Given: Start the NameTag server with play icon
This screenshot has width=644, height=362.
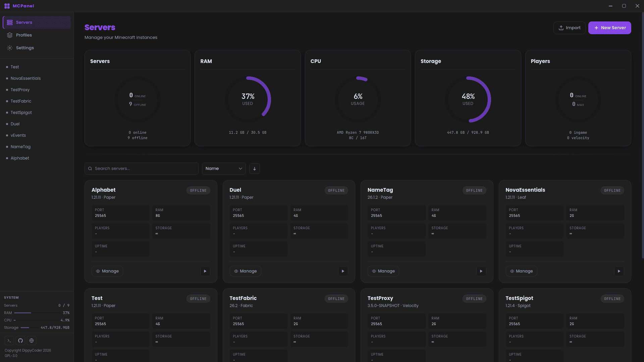Looking at the screenshot, I should coord(481,271).
